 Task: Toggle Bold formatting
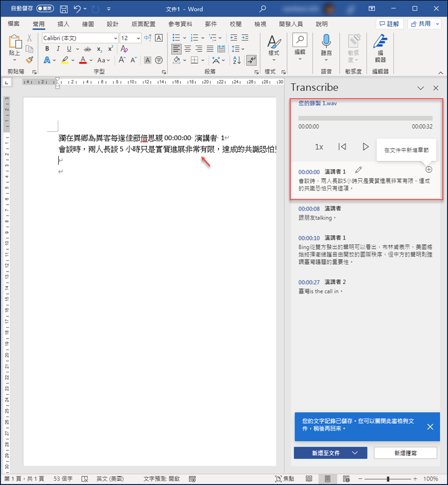pyautogui.click(x=47, y=49)
